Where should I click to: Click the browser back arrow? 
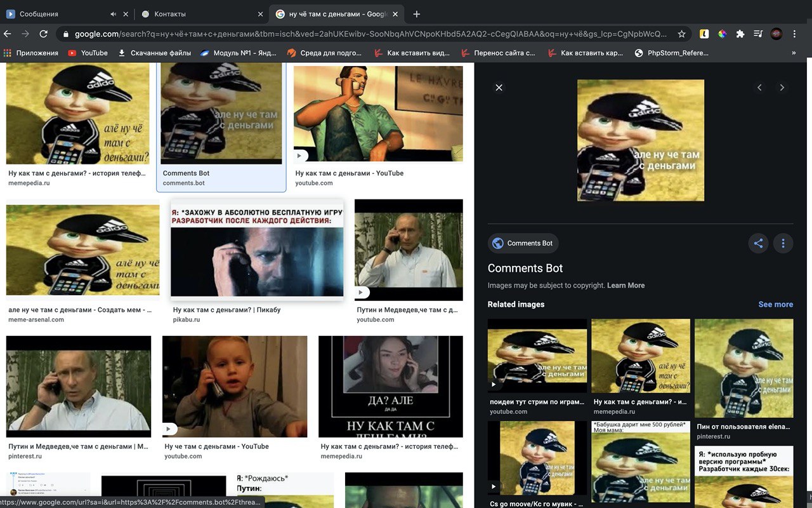click(8, 34)
